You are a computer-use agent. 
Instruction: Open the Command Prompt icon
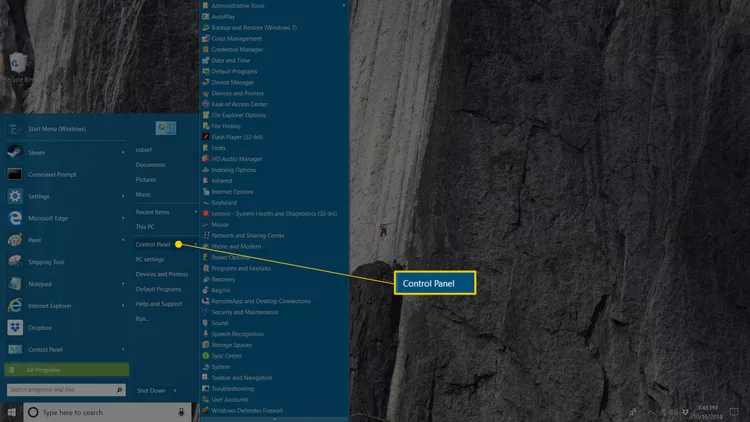coord(15,174)
